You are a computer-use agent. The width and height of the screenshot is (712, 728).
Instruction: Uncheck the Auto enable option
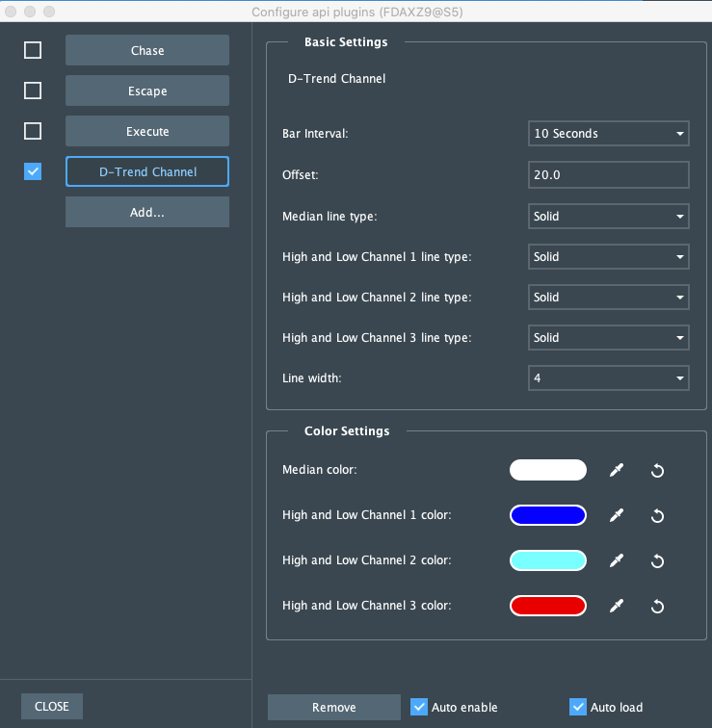pos(419,707)
